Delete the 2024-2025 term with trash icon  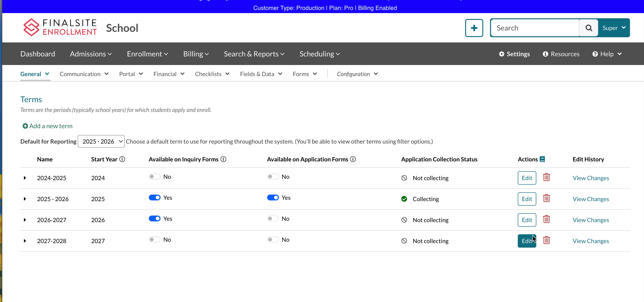point(546,177)
